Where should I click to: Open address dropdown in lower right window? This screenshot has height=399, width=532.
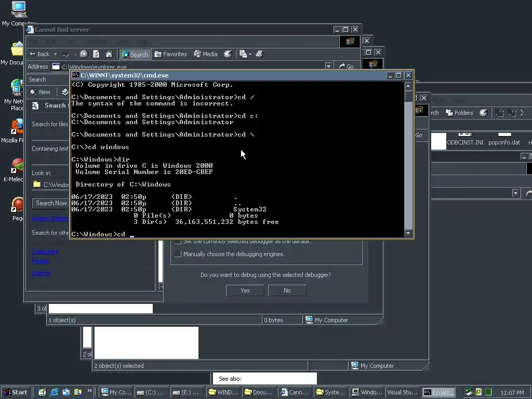[x=516, y=193]
